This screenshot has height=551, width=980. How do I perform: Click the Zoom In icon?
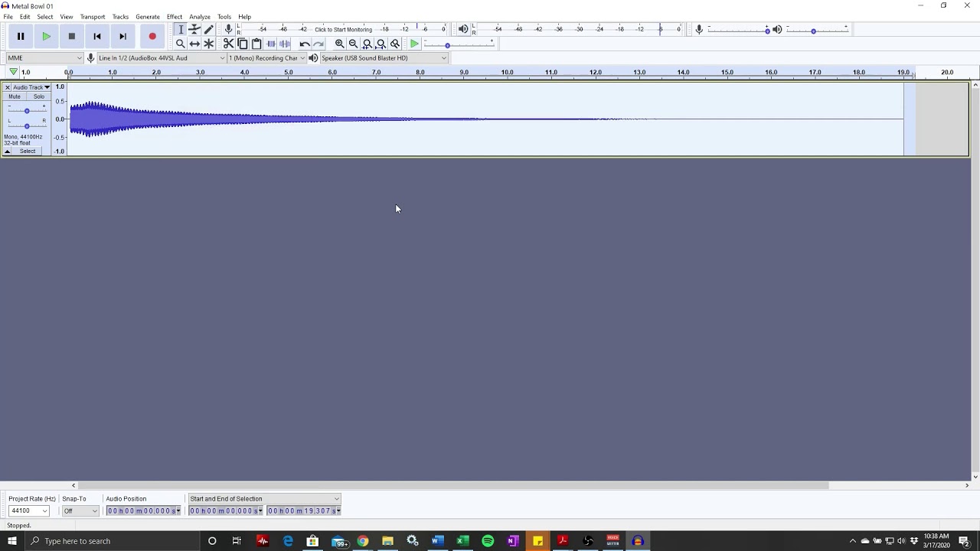click(339, 44)
